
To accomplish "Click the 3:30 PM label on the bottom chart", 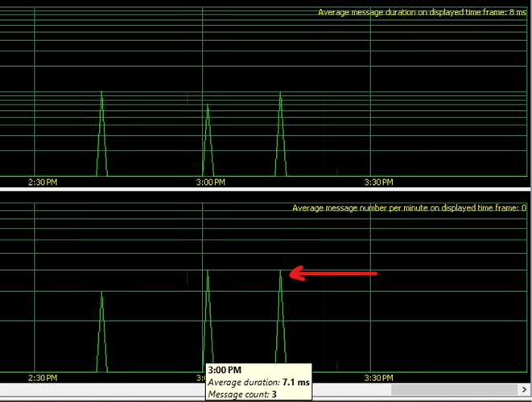I will click(x=377, y=378).
